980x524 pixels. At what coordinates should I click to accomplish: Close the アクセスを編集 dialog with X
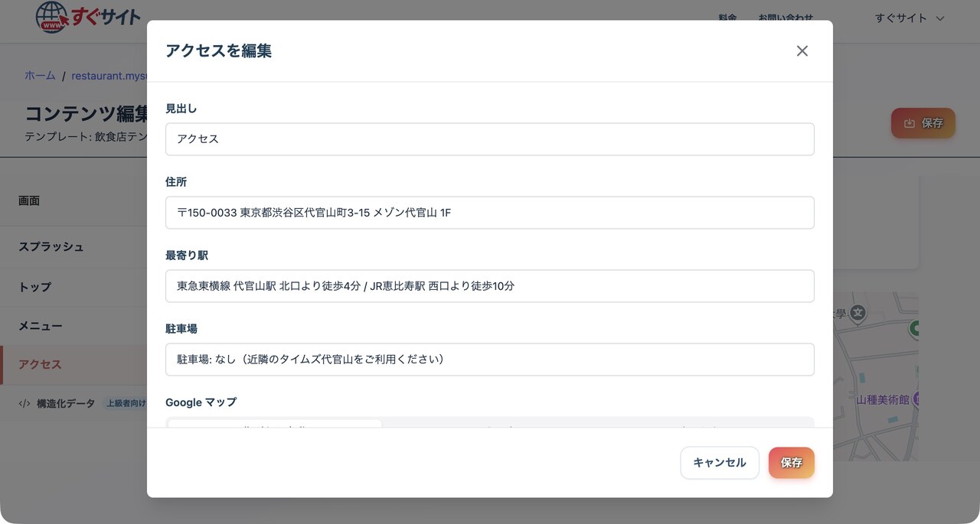[x=802, y=51]
